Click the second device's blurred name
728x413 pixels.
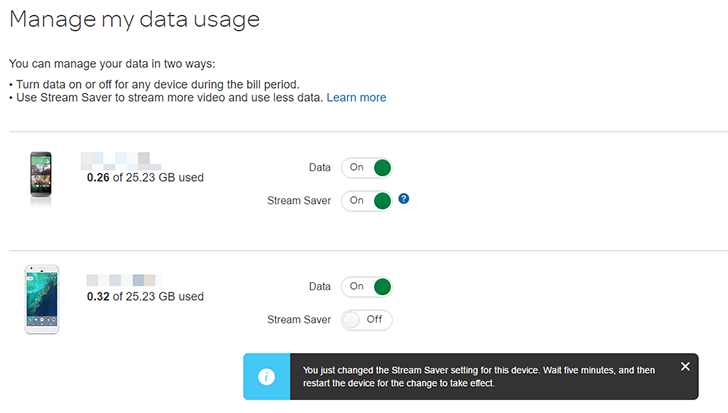point(122,278)
